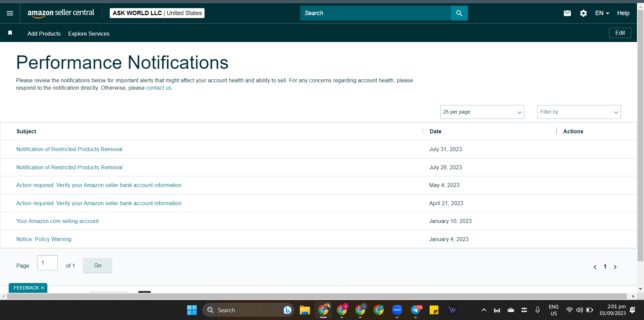Click the Performance Notifications page heading
The width and height of the screenshot is (644, 320).
[122, 62]
